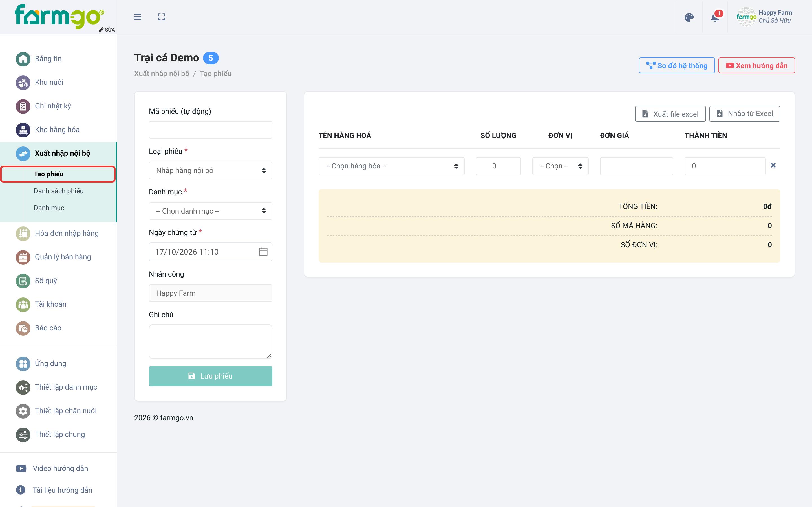Remove the item row with X icon
812x507 pixels.
tap(773, 165)
